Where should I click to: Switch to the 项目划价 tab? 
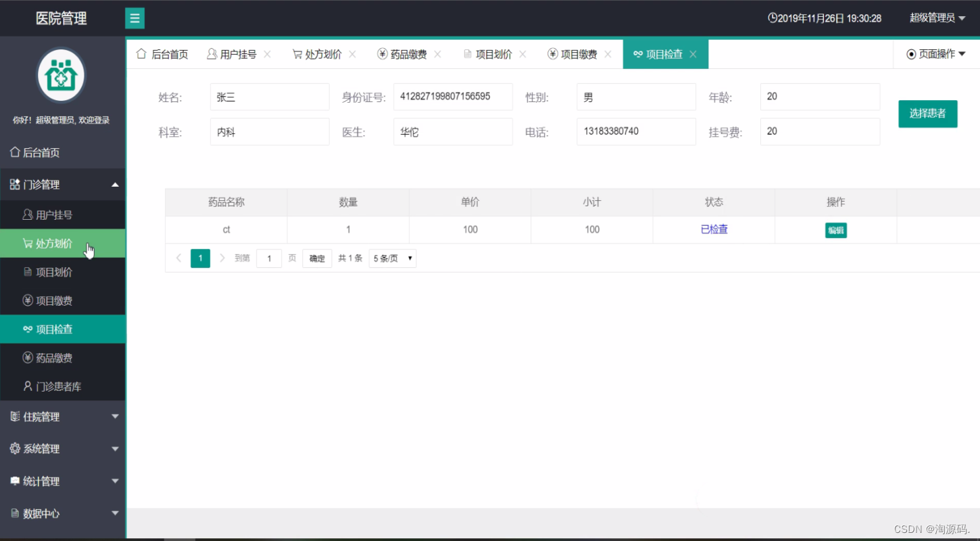point(493,54)
